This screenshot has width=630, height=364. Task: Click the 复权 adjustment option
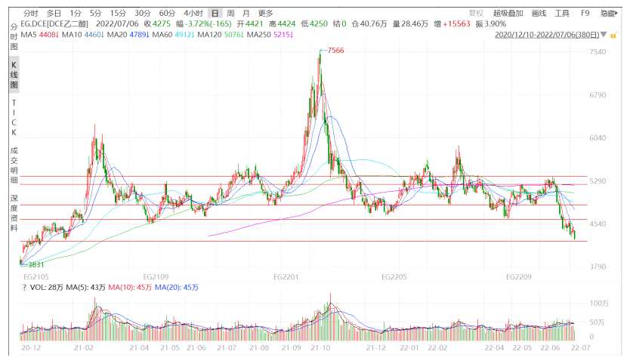(477, 14)
